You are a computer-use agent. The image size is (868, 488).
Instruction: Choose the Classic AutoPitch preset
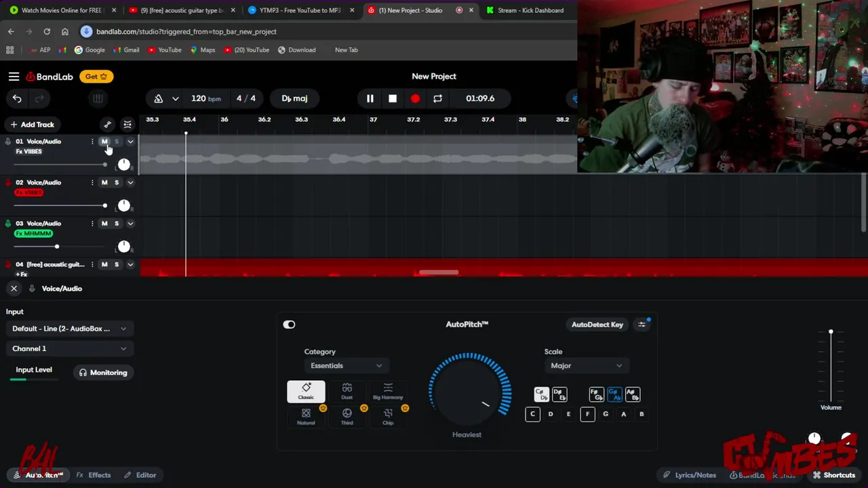coord(306,392)
